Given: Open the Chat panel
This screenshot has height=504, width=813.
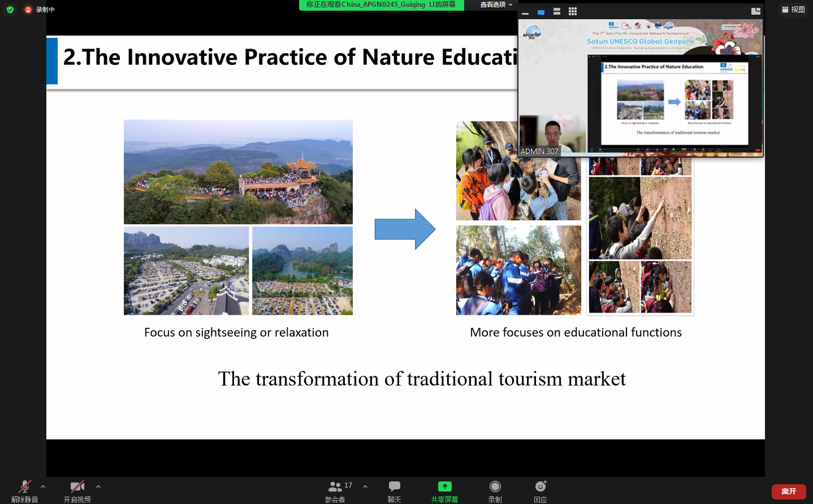Looking at the screenshot, I should (x=395, y=490).
